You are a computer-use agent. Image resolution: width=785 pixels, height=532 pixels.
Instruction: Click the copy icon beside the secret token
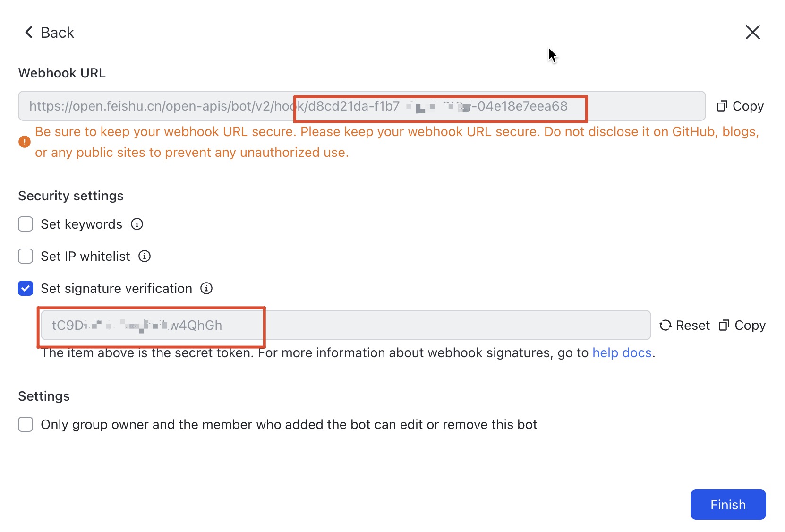point(724,325)
